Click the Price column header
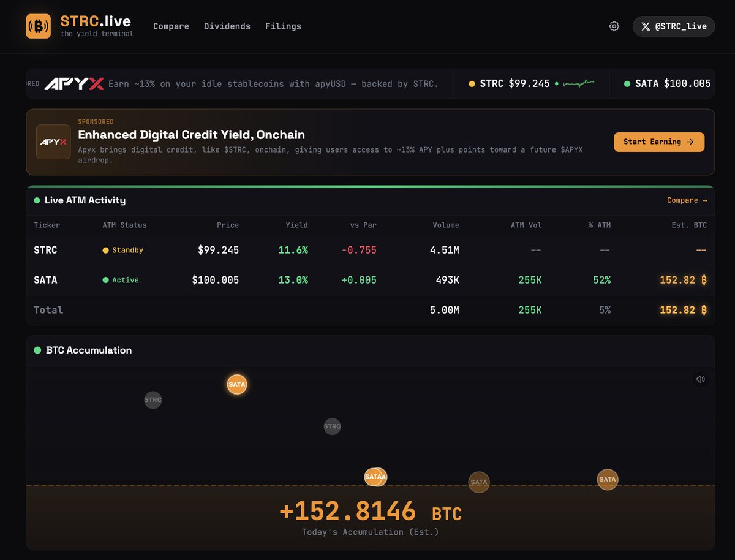Screen dimensions: 735x560 (x=228, y=225)
